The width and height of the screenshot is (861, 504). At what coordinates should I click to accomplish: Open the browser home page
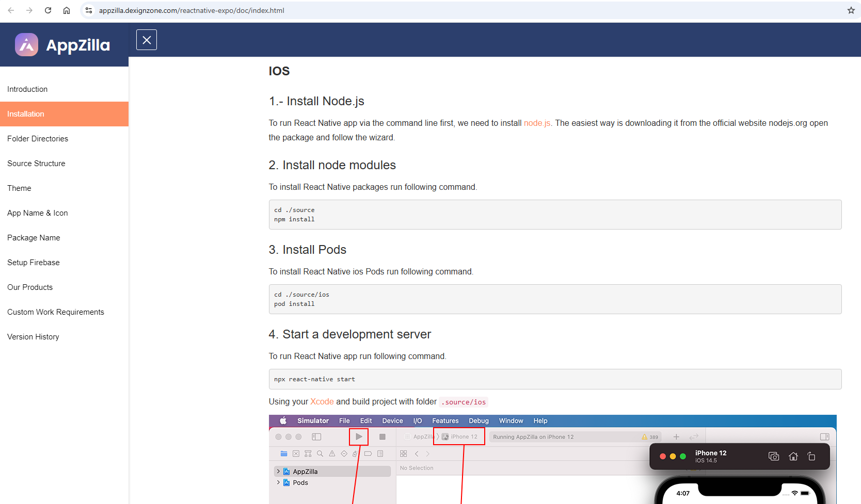tap(67, 10)
